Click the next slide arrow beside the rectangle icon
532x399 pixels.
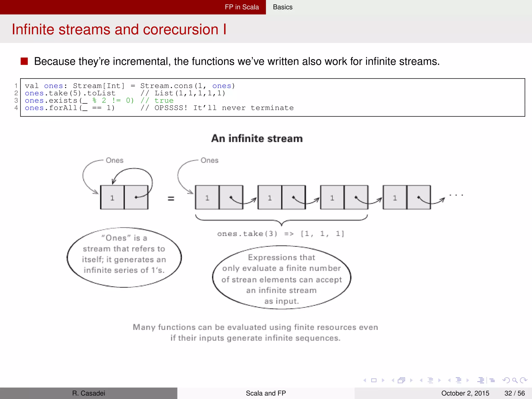tap(383, 380)
